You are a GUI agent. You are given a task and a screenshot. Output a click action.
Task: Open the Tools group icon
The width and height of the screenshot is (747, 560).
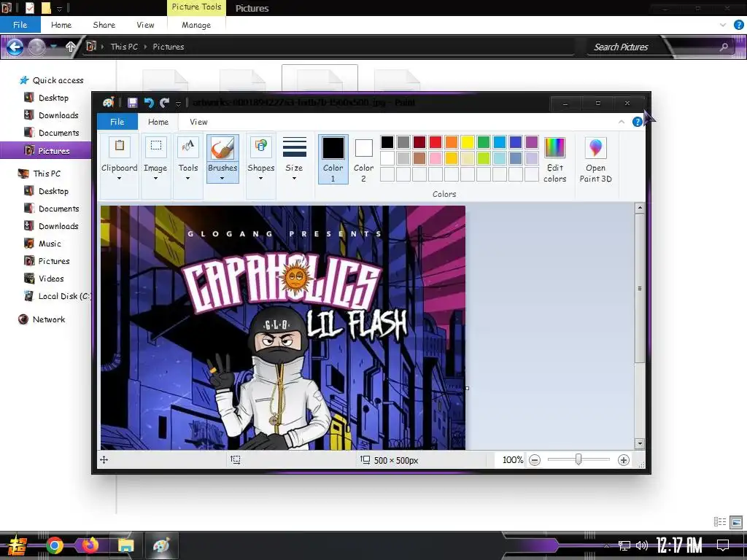pyautogui.click(x=188, y=147)
